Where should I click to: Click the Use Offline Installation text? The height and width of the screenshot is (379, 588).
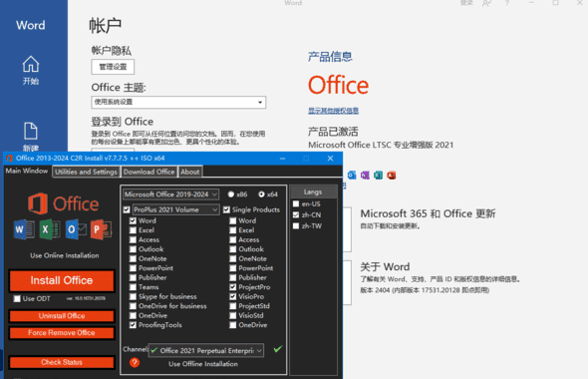203,364
